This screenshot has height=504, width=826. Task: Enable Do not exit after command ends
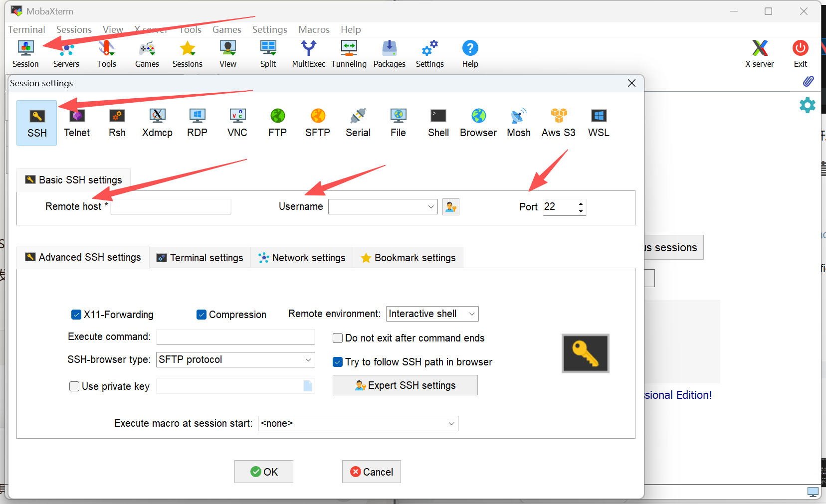[x=338, y=338]
